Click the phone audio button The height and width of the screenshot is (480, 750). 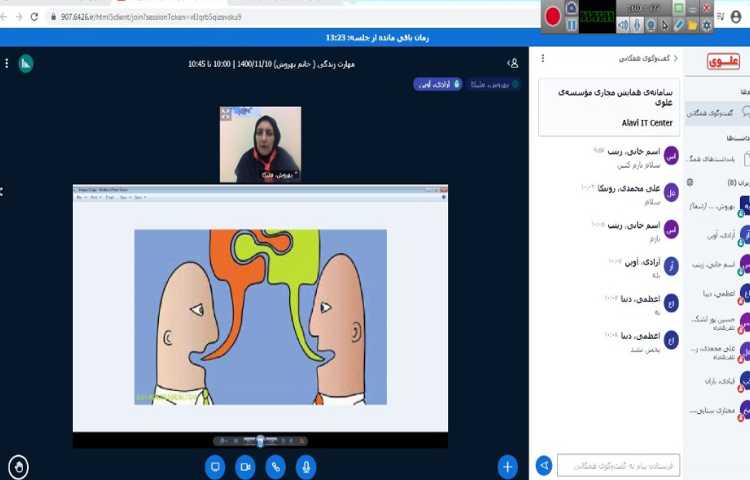pyautogui.click(x=275, y=466)
